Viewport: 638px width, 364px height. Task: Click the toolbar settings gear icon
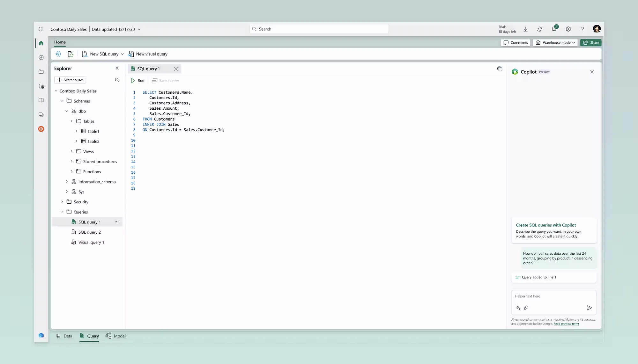click(x=58, y=54)
